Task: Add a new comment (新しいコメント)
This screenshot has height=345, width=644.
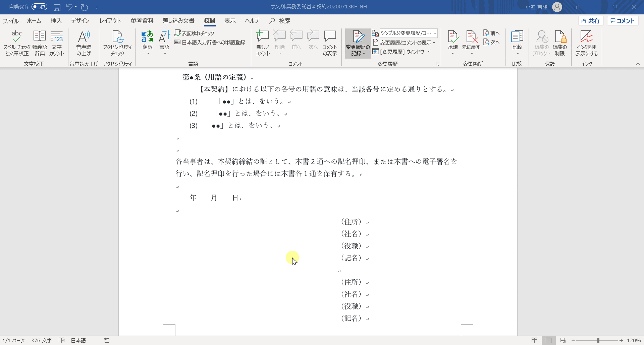Action: click(x=263, y=43)
